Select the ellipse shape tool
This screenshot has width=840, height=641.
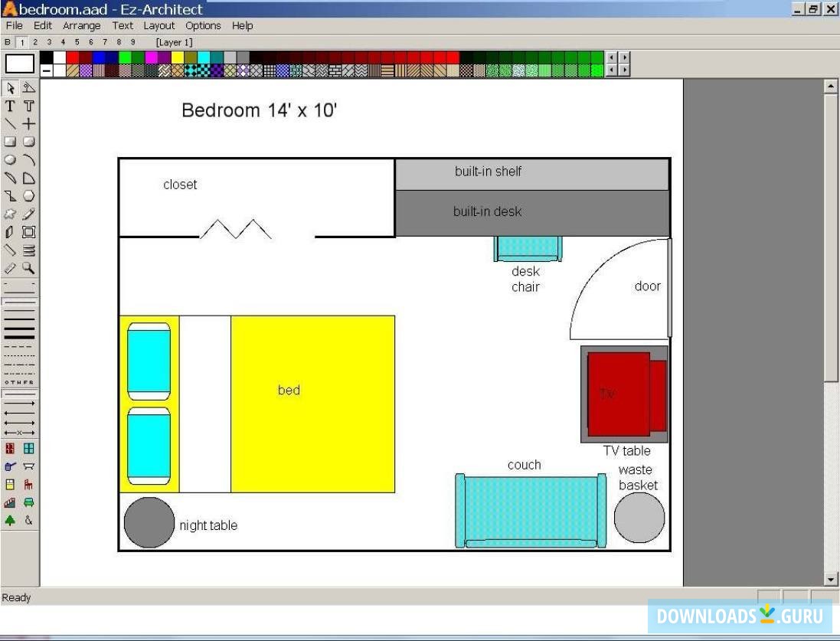point(10,160)
